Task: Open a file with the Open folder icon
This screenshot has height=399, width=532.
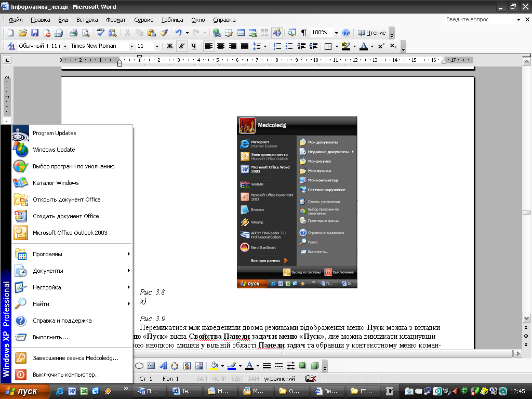Action: 23,33
